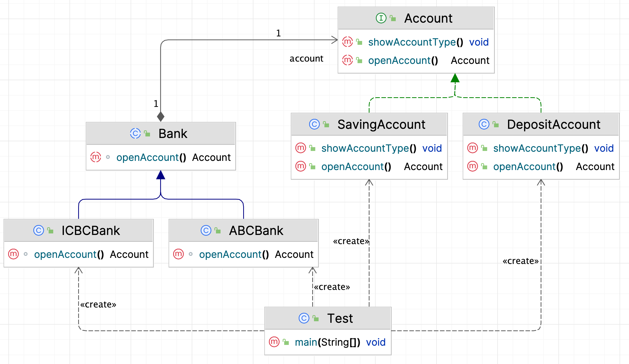This screenshot has width=629, height=364.
Task: Click the method icon beside main(String[])
Action: (274, 342)
